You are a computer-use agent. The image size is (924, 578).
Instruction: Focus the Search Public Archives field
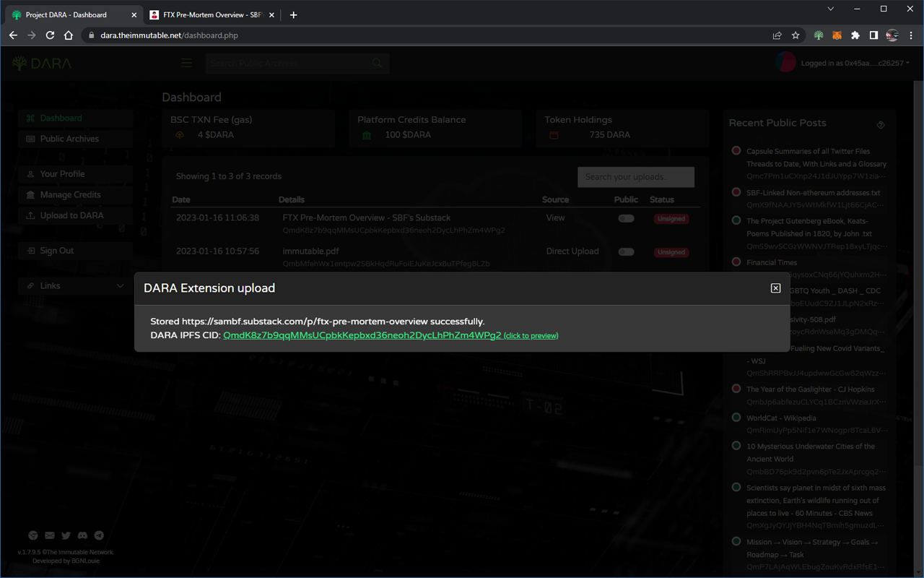pos(289,64)
